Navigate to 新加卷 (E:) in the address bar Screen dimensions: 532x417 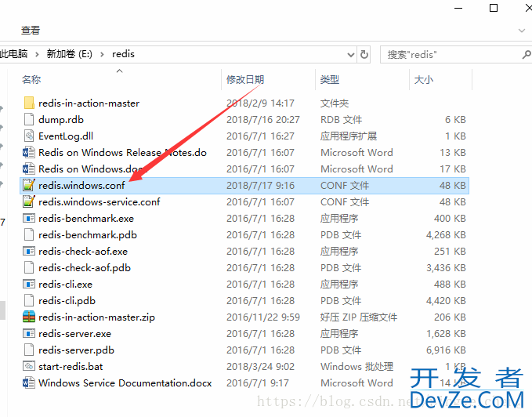pyautogui.click(x=69, y=54)
